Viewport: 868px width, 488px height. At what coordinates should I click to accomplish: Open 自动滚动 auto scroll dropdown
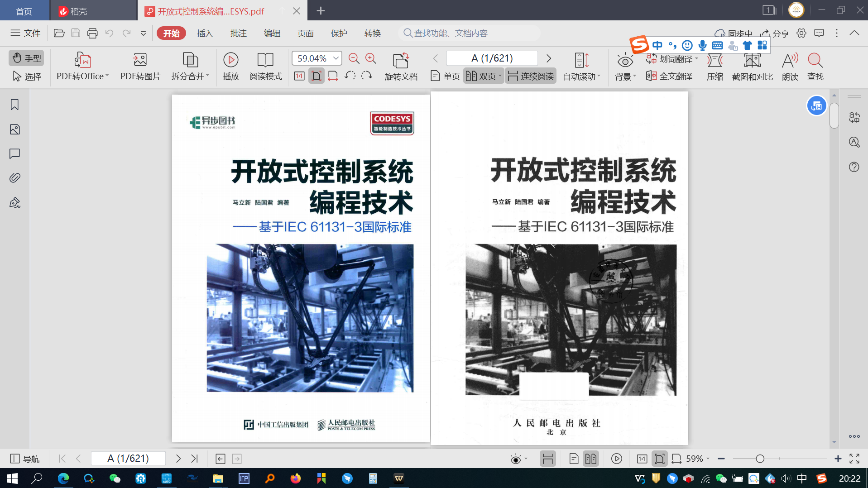click(x=581, y=67)
